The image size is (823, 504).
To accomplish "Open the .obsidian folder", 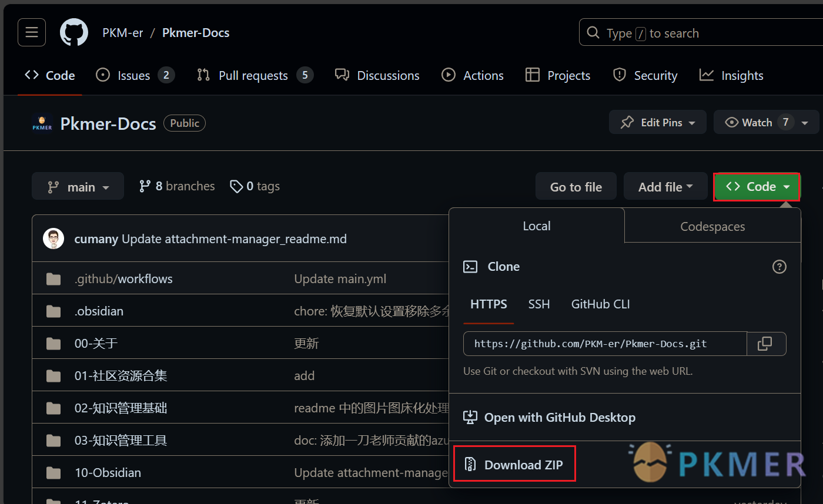I will [x=99, y=311].
